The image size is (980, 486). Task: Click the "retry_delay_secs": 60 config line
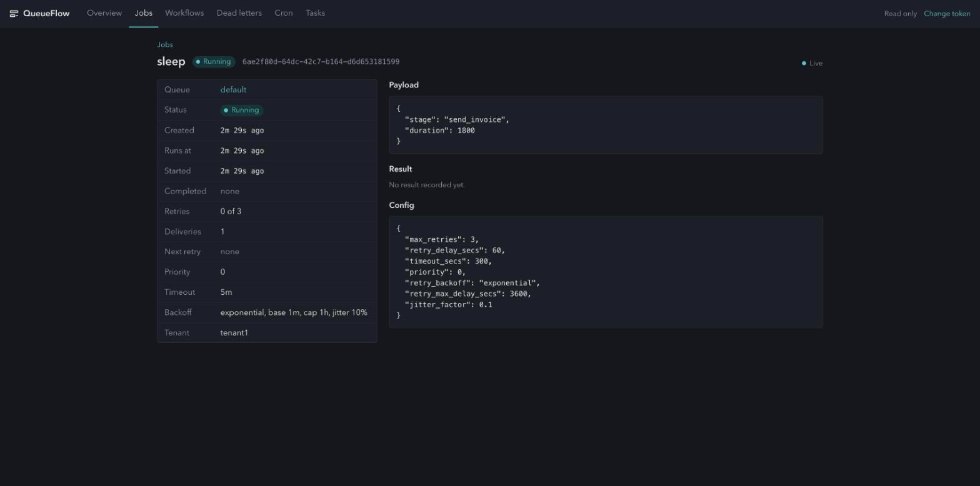coord(455,250)
